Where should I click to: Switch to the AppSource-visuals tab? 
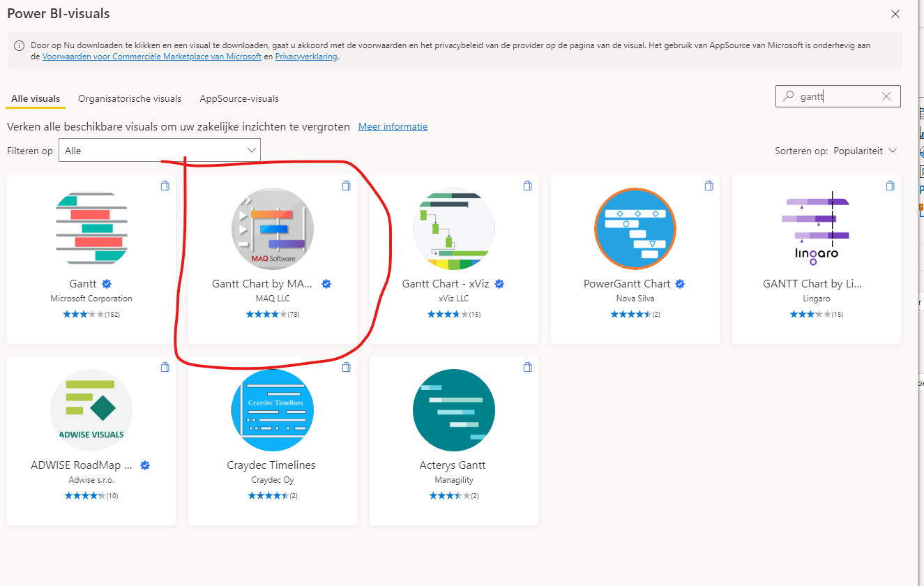point(239,99)
